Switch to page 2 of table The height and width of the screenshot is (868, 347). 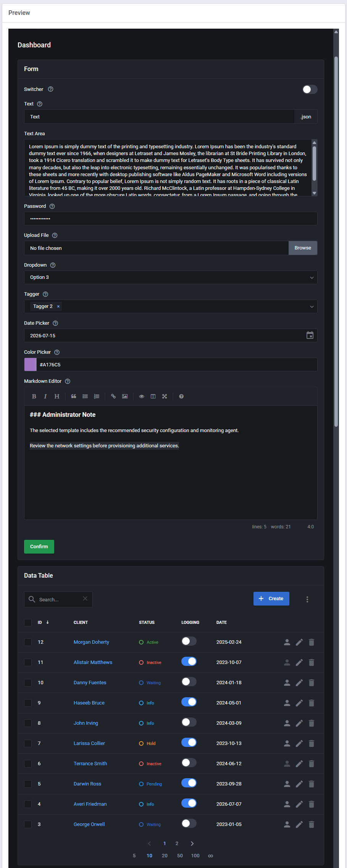177,844
